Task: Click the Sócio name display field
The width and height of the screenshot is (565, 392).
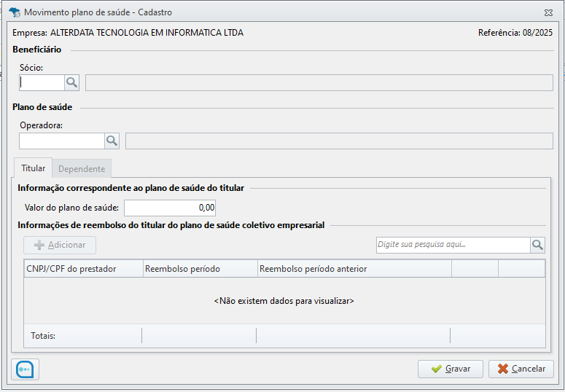Action: point(319,83)
